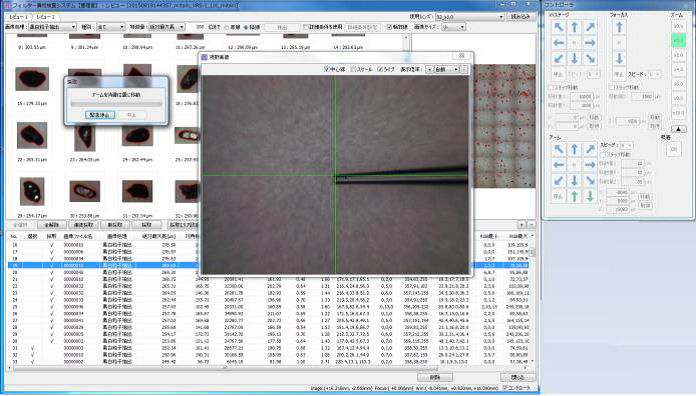The image size is (696, 396).
Task: Lower arm Z with the green down arrow
Action: pyautogui.click(x=590, y=196)
